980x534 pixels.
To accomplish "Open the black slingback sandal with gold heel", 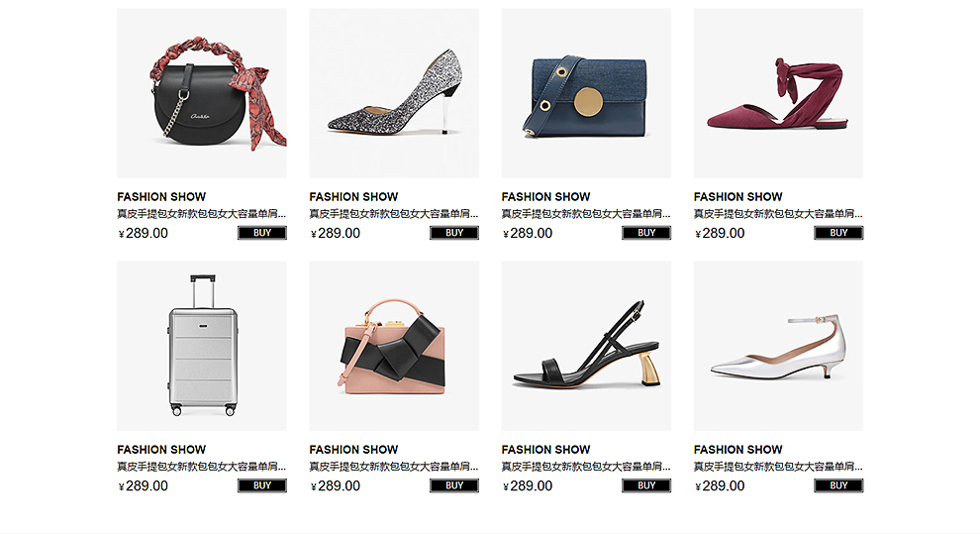I will (x=586, y=346).
